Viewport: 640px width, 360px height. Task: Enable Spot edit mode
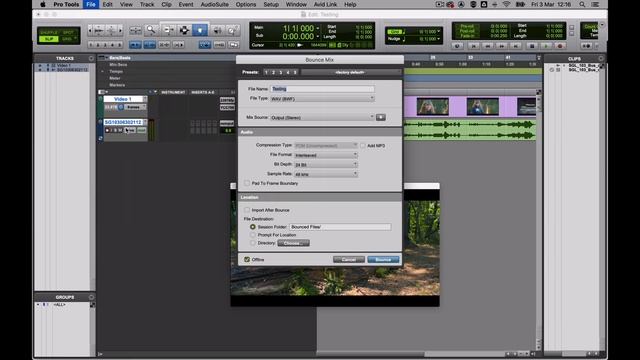[x=68, y=32]
